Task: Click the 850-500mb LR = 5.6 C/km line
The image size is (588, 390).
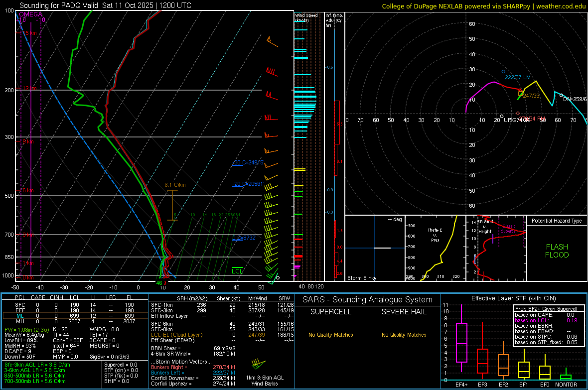Action: [35, 376]
